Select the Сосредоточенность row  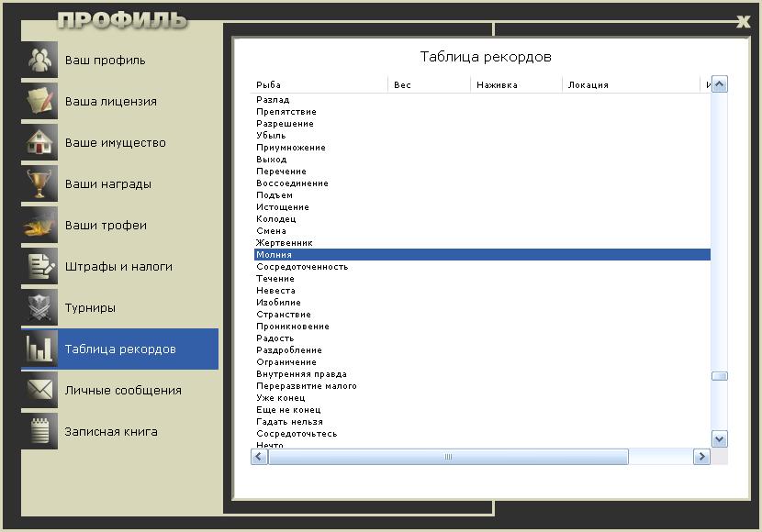tap(482, 267)
